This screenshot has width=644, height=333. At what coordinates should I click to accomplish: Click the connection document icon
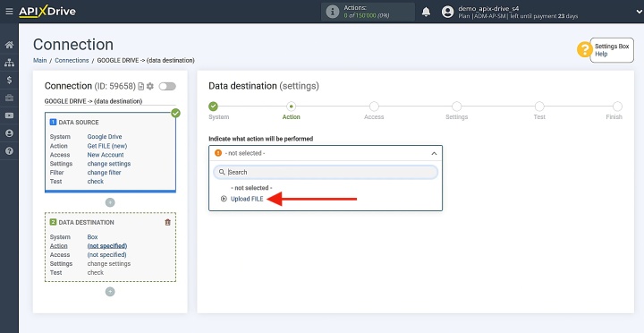[141, 86]
